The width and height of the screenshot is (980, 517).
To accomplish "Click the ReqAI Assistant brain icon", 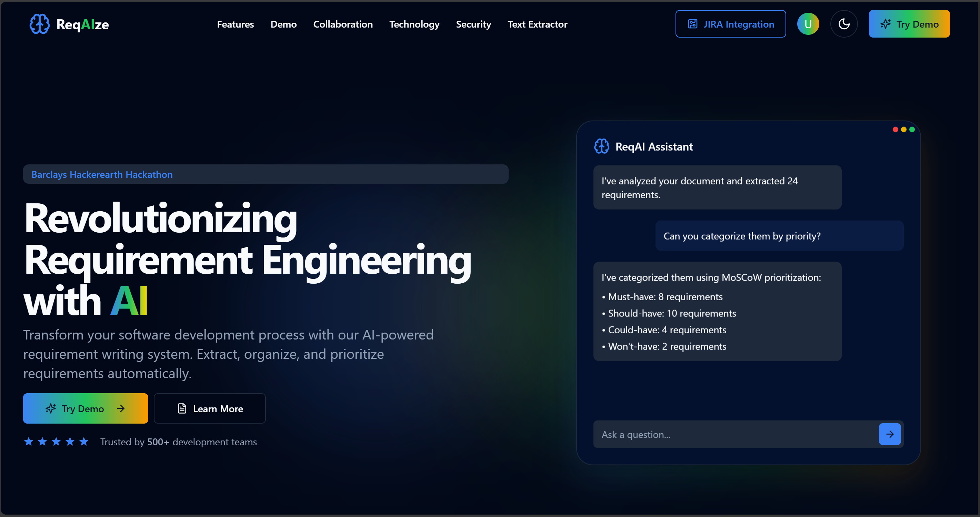I will click(x=601, y=146).
